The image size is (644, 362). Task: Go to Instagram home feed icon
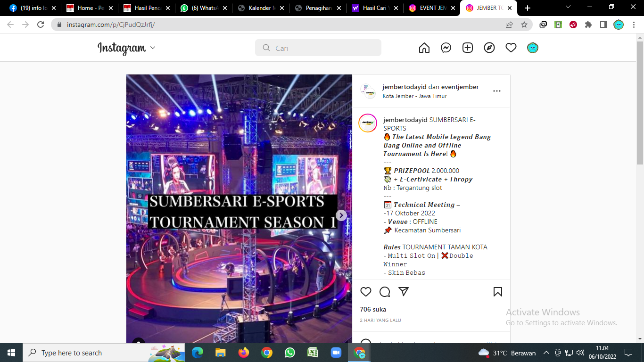coord(424,48)
